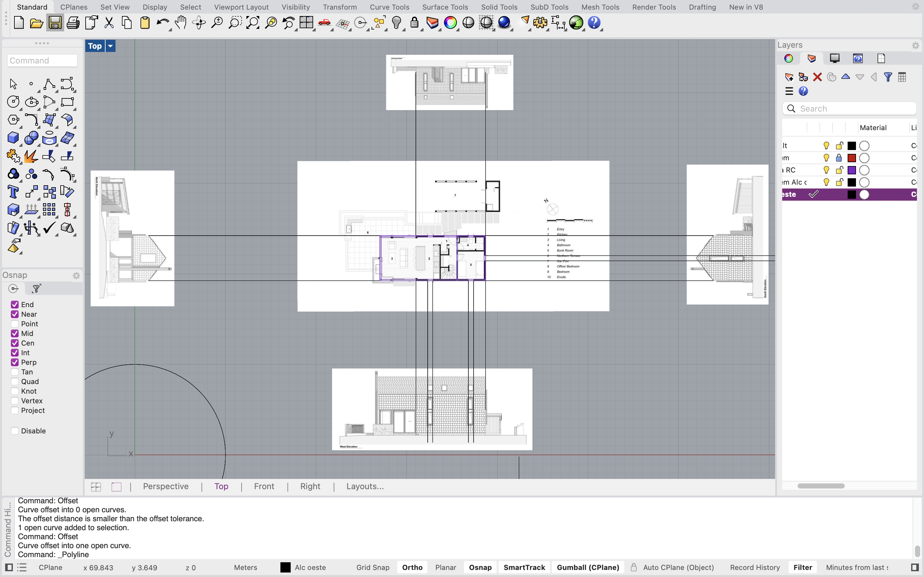Delete the selected layer with the red X
This screenshot has height=577, width=924.
click(817, 77)
